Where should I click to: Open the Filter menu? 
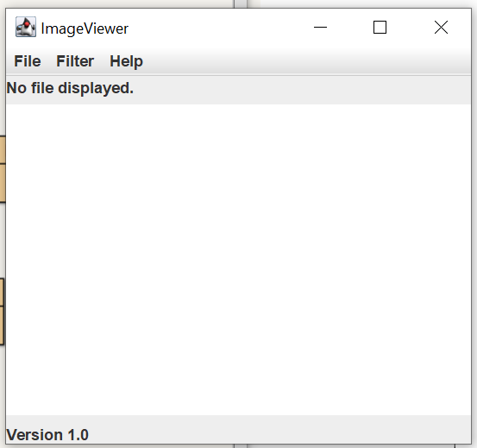coord(75,61)
